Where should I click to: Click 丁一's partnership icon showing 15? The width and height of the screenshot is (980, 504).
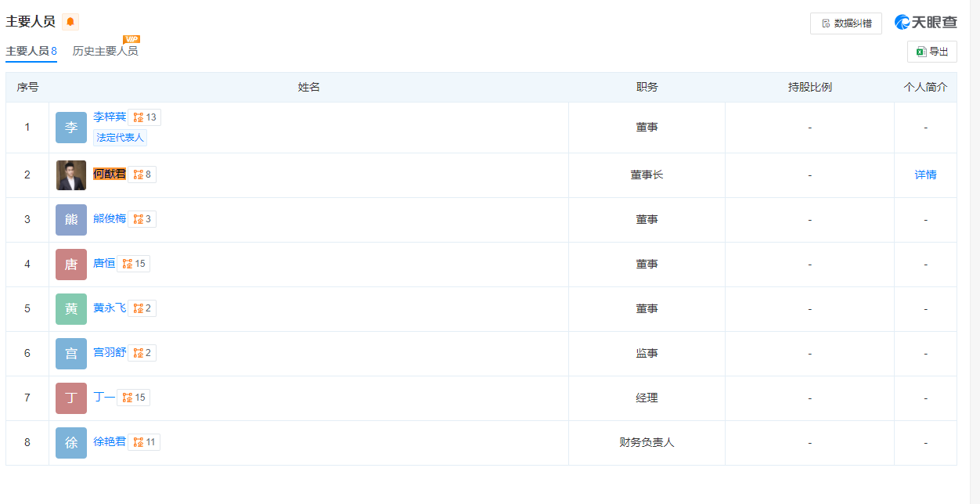(x=135, y=398)
